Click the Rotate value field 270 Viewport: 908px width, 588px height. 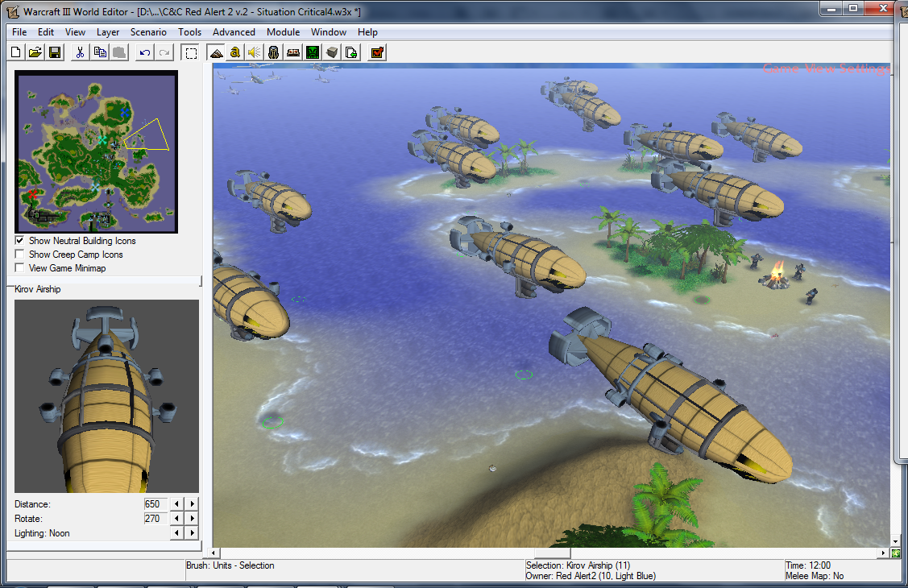(155, 518)
